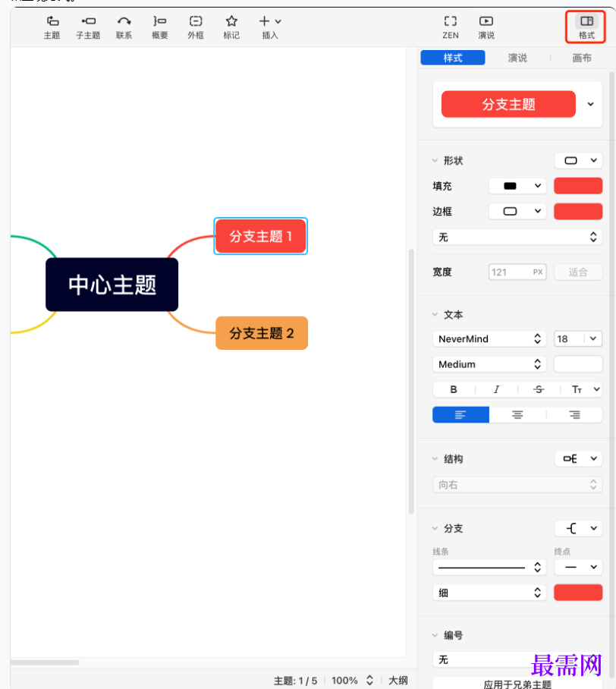
Task: Toggle italic text formatting
Action: tap(496, 389)
